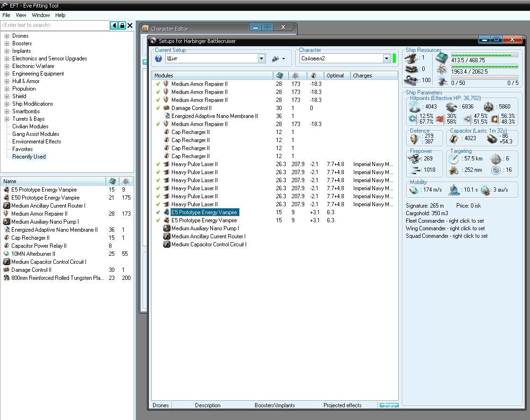
Task: Click the powergrid column header icon
Action: point(295,76)
